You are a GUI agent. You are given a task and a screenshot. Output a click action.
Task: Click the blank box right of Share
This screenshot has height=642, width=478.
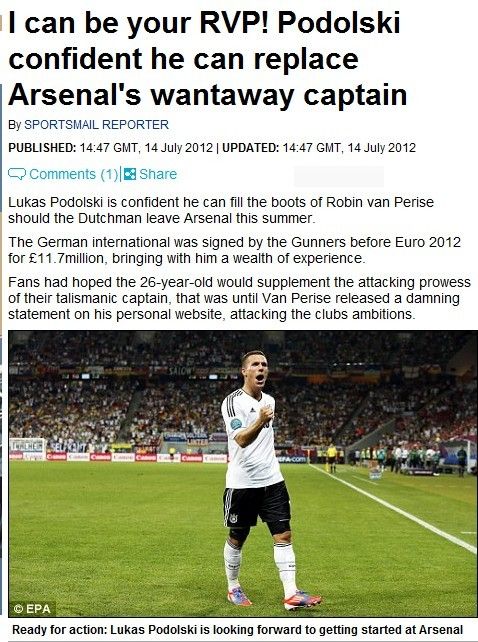(339, 176)
